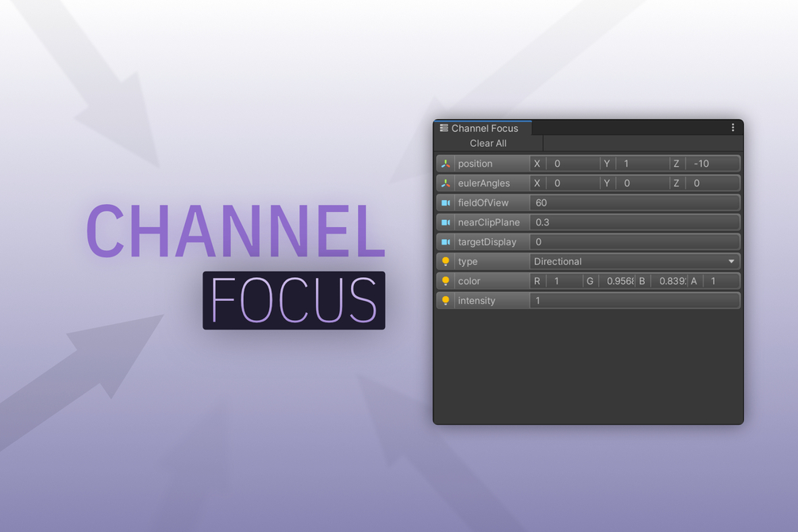Click the nearClipPlane property label
This screenshot has width=798, height=532.
click(488, 222)
